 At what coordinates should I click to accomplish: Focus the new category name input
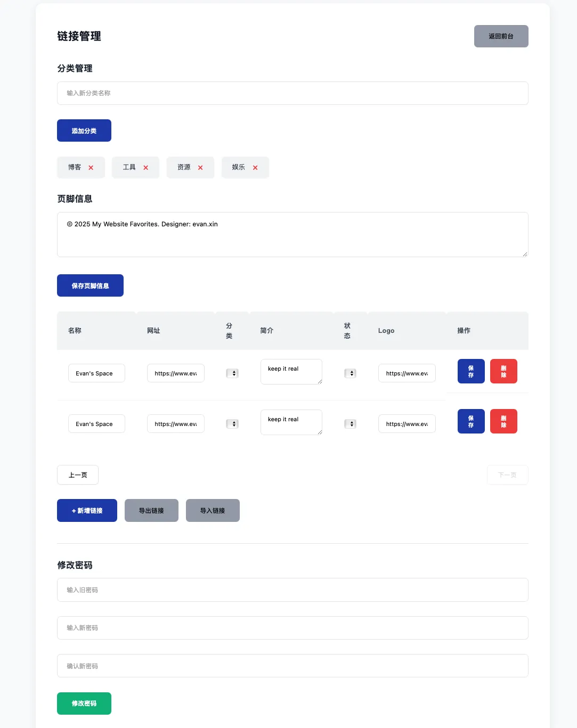click(292, 93)
